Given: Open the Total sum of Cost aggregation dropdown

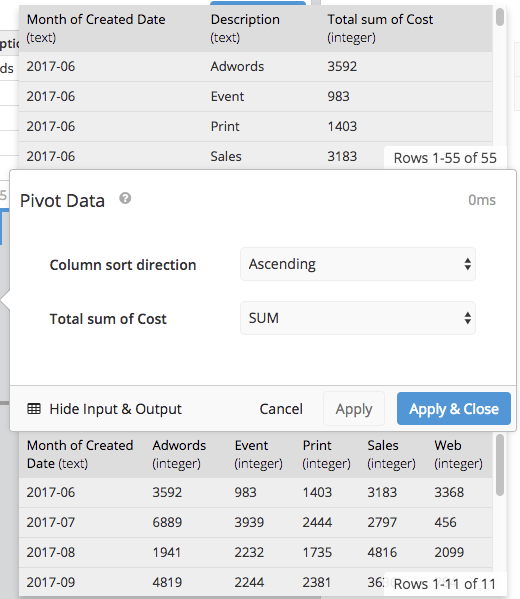Looking at the screenshot, I should pyautogui.click(x=358, y=318).
